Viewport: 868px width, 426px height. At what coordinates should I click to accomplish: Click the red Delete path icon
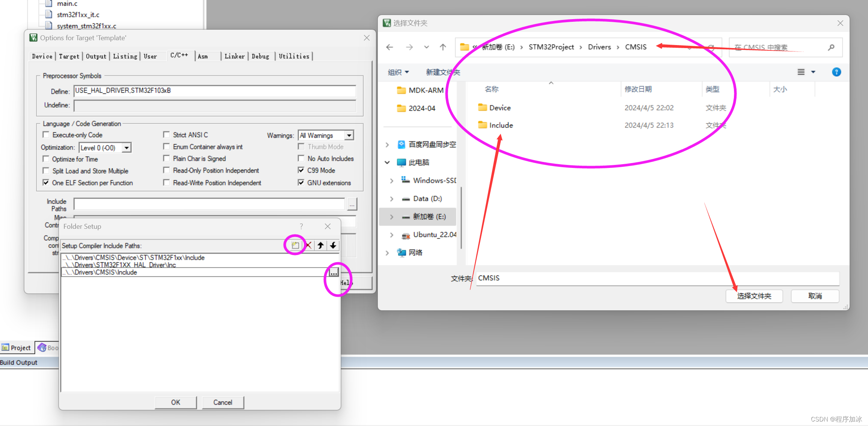tap(308, 245)
